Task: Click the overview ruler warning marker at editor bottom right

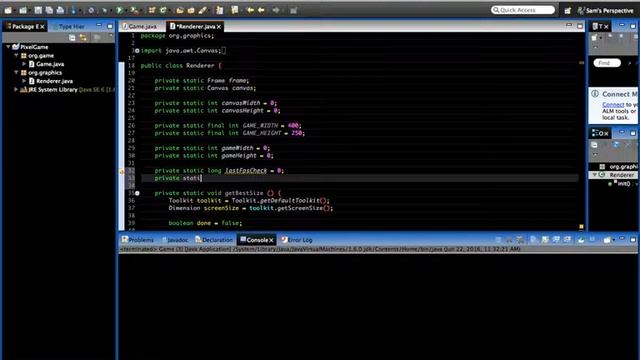Action: tap(581, 227)
